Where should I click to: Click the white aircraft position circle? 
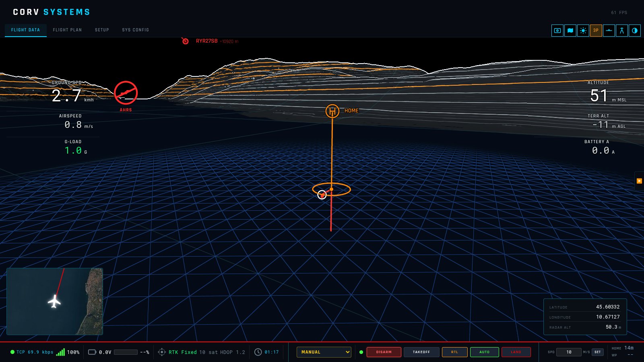point(322,195)
